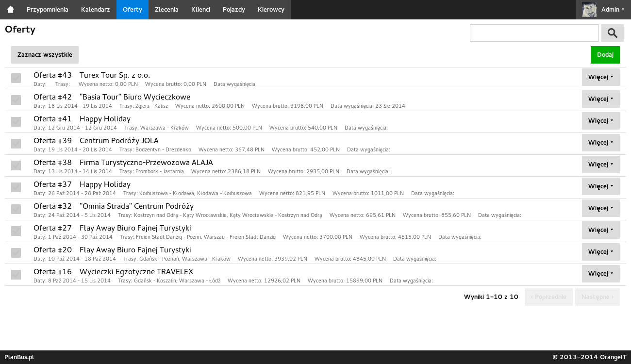
Task: Click 'Data wygaśnięcia: 23 Sie 2014' text
Action: point(368,106)
